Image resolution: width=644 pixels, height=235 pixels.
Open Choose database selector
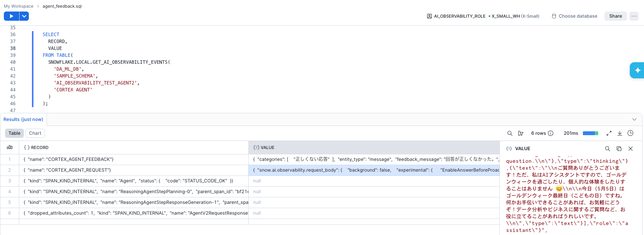tap(574, 16)
